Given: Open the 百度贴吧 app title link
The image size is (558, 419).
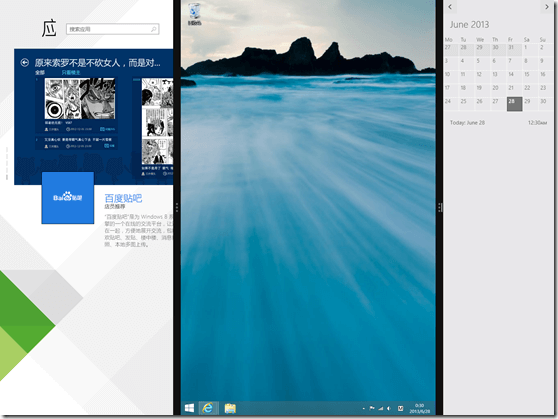Looking at the screenshot, I should click(123, 198).
